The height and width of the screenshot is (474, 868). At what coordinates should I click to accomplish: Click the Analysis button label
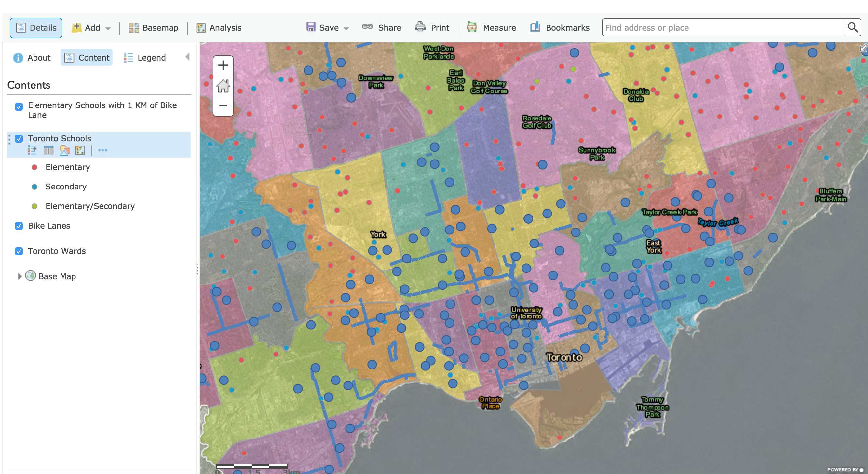coord(225,28)
